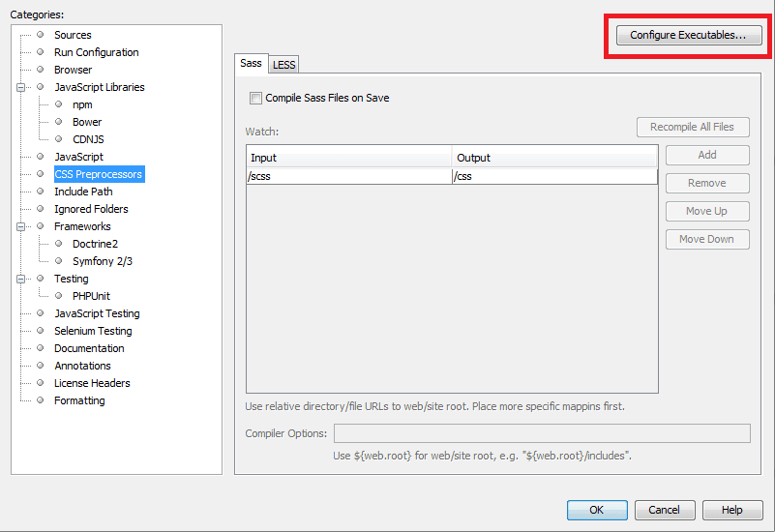Select the Annotations category
Image resolution: width=775 pixels, height=532 pixels.
[82, 366]
